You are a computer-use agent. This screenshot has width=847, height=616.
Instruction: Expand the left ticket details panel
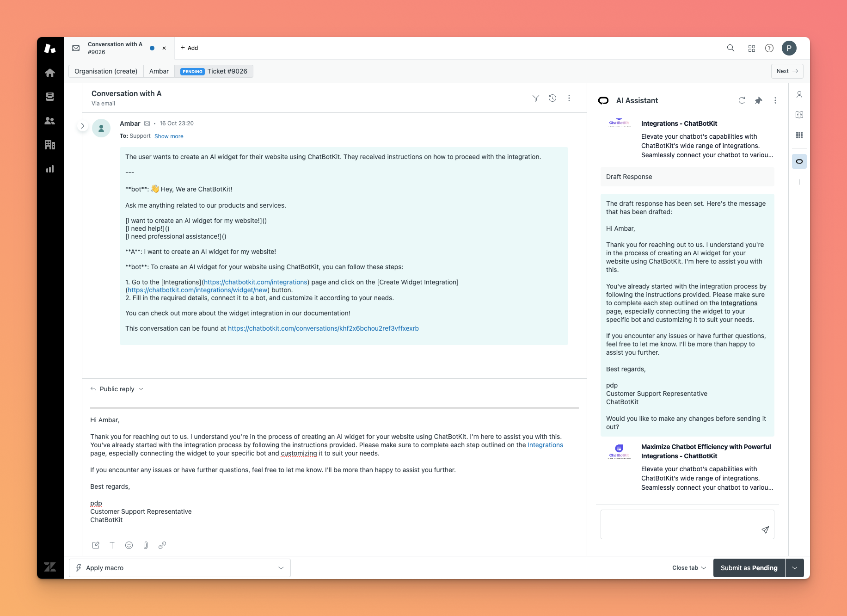[82, 126]
